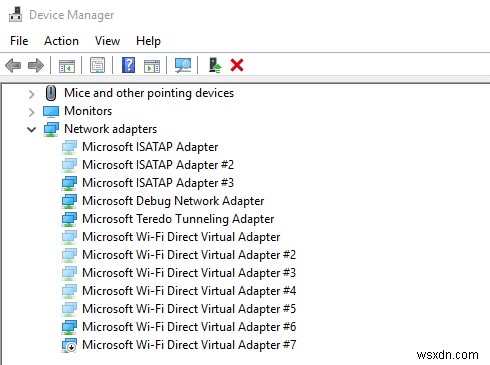Collapse the Network adapters category

click(32, 130)
